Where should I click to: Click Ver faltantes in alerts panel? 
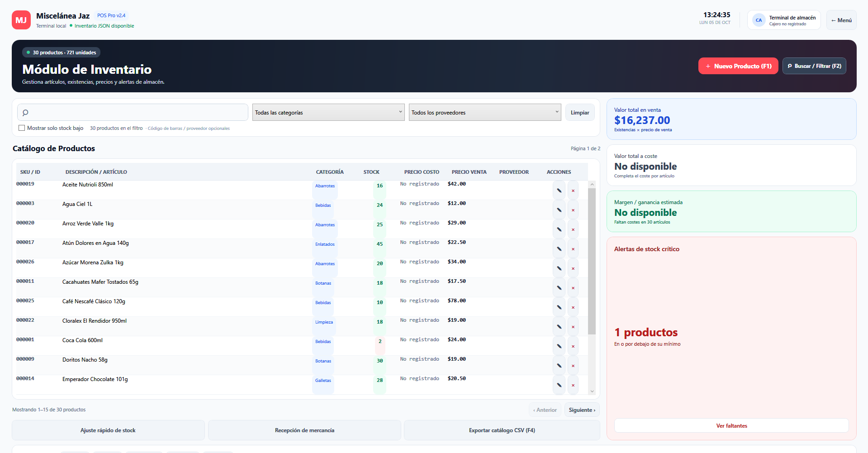pyautogui.click(x=731, y=425)
